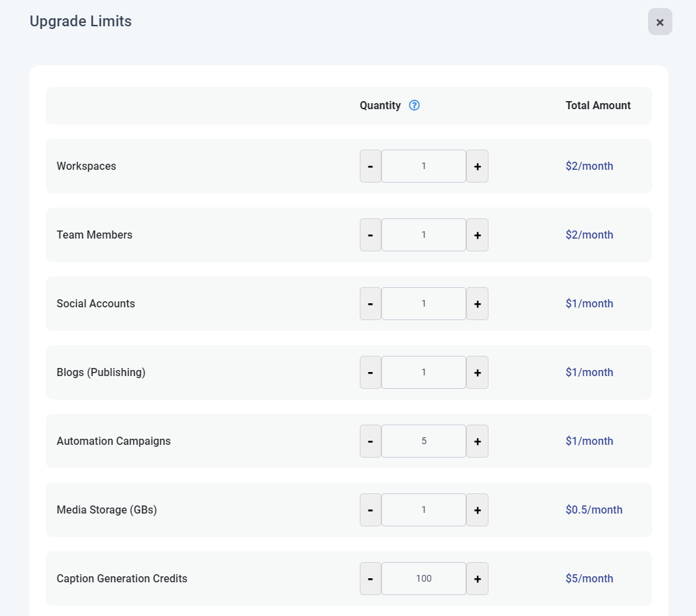Reduce Media Storage GBs quantity

point(371,510)
